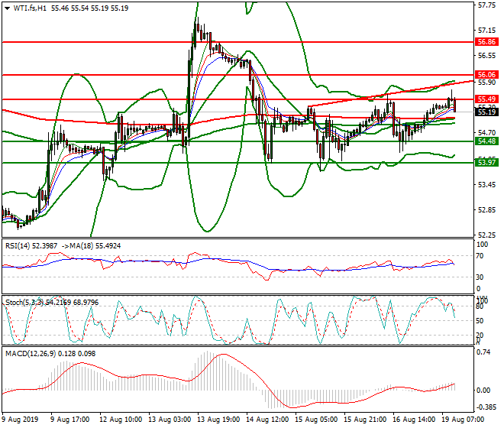Click the 57.15 price scale value
Viewport: 504px width, 428px height.
[x=487, y=31]
